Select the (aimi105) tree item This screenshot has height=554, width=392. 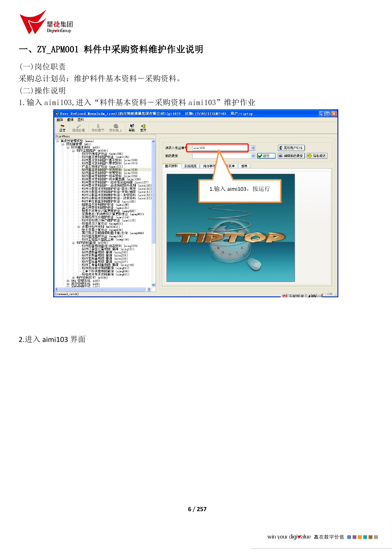[x=110, y=175]
